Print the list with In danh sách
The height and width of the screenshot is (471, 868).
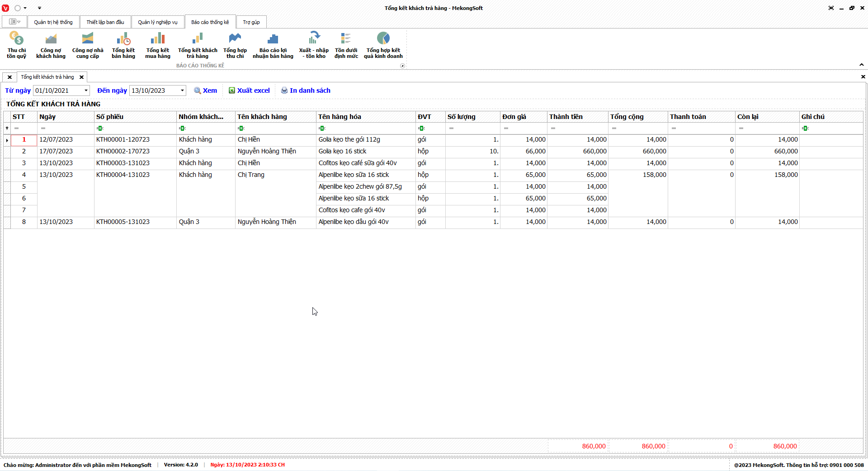coord(306,90)
